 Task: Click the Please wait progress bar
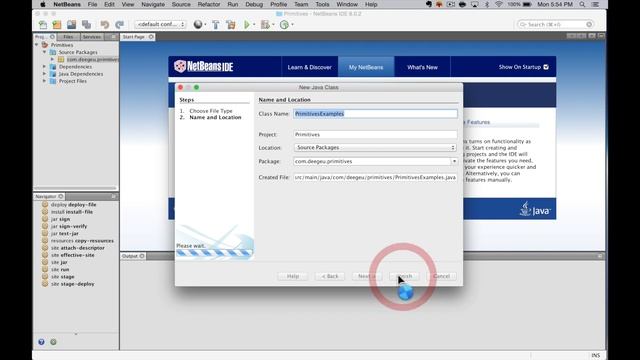pyautogui.click(x=215, y=253)
